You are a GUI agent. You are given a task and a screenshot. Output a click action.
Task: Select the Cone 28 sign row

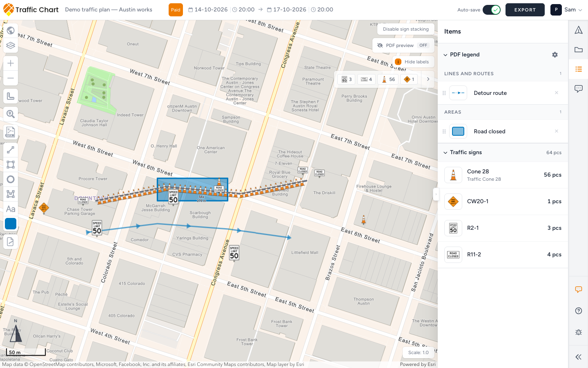(x=503, y=175)
